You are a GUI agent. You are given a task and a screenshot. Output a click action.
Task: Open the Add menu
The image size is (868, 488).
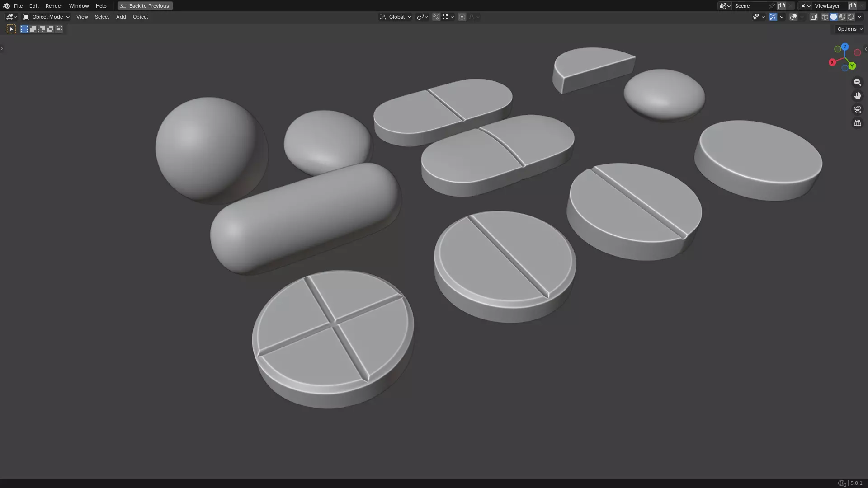click(121, 17)
